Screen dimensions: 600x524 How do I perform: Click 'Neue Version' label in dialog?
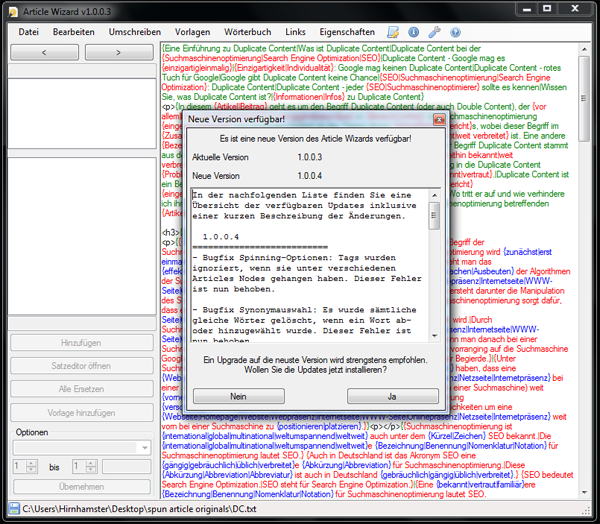[216, 176]
